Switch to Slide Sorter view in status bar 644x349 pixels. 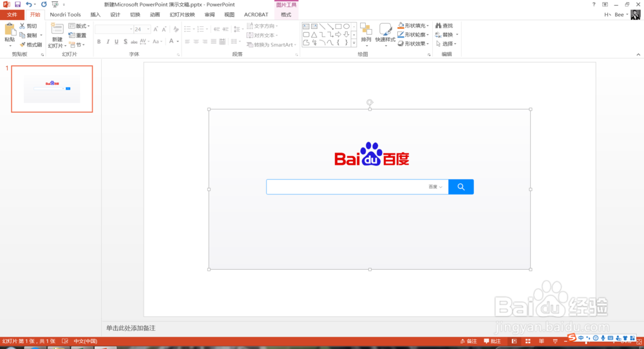tap(528, 341)
